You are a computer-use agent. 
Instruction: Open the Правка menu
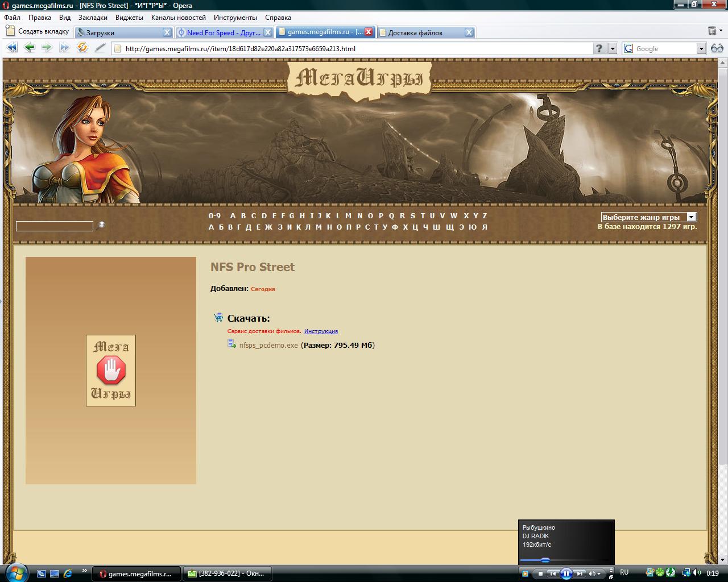click(x=40, y=18)
